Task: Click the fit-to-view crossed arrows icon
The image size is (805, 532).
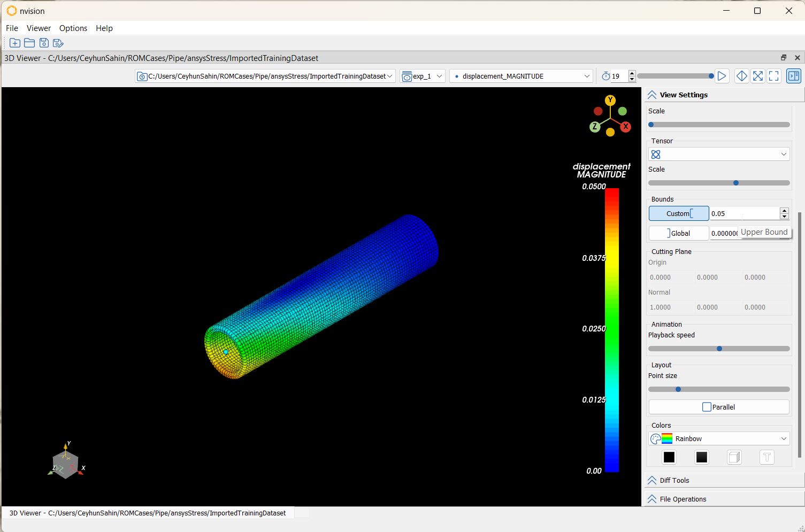Action: pos(757,76)
